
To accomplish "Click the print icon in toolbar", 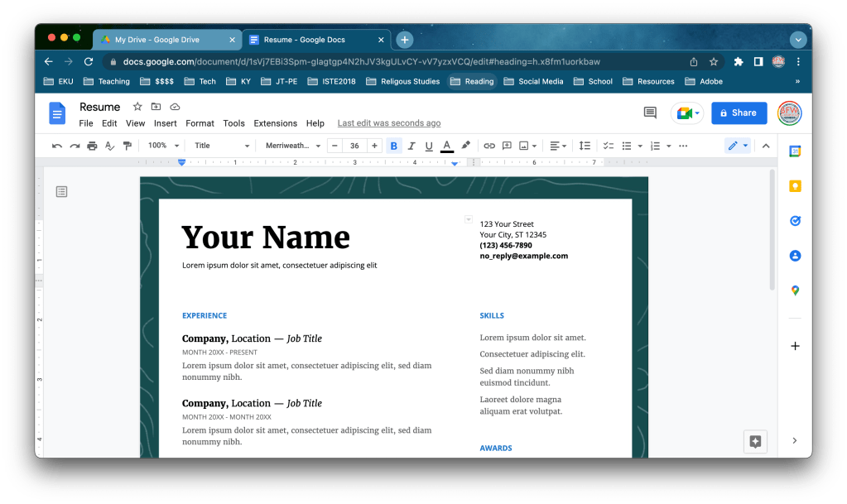I will [x=92, y=146].
